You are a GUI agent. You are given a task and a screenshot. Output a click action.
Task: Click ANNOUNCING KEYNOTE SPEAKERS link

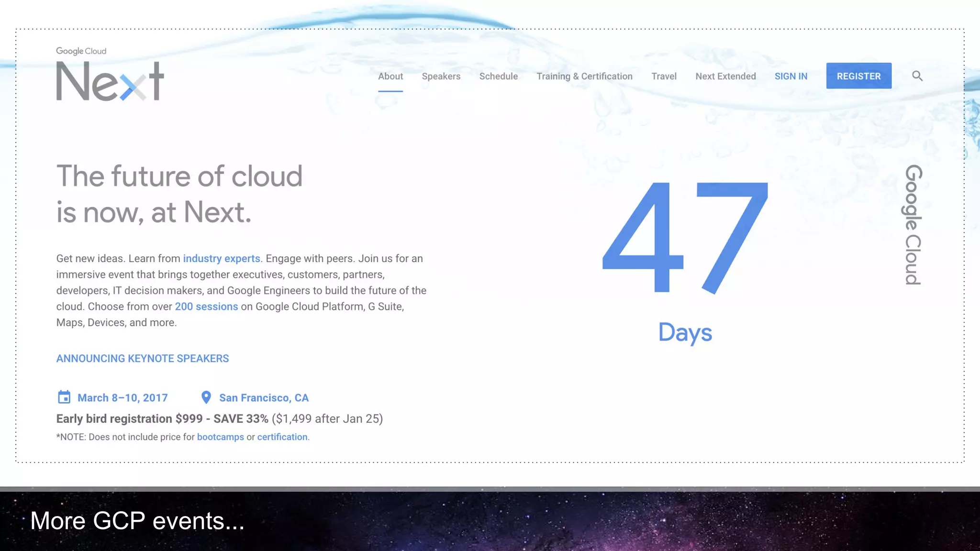coord(143,359)
